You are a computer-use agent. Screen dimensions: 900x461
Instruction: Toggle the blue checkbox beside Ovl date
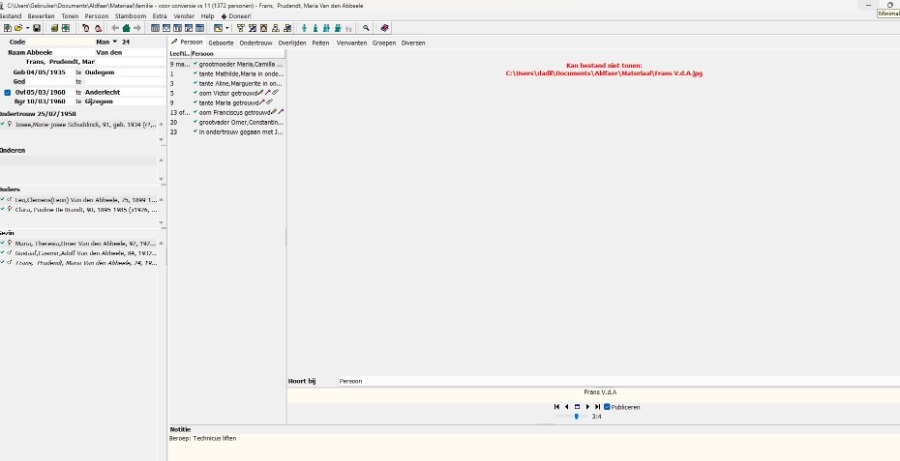click(8, 92)
